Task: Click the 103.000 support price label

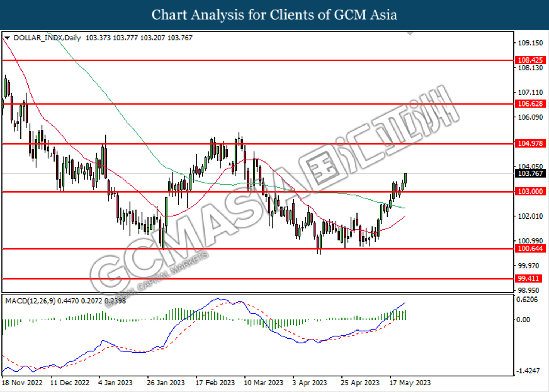Action: pos(530,191)
